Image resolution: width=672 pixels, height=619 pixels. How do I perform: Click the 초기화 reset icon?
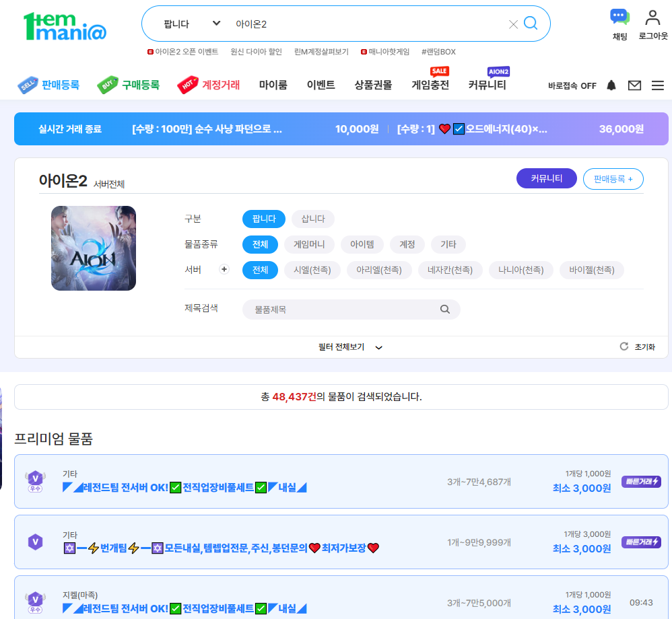tap(624, 347)
